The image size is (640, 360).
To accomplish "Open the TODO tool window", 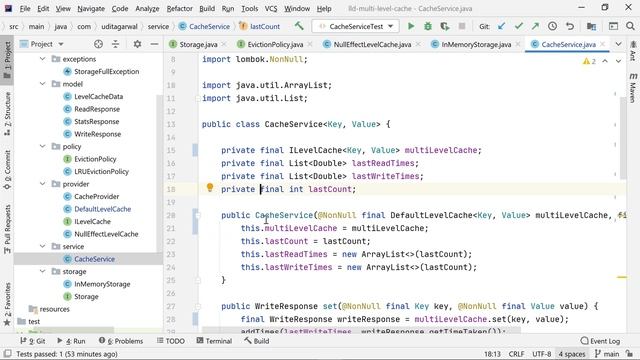I will (x=171, y=341).
